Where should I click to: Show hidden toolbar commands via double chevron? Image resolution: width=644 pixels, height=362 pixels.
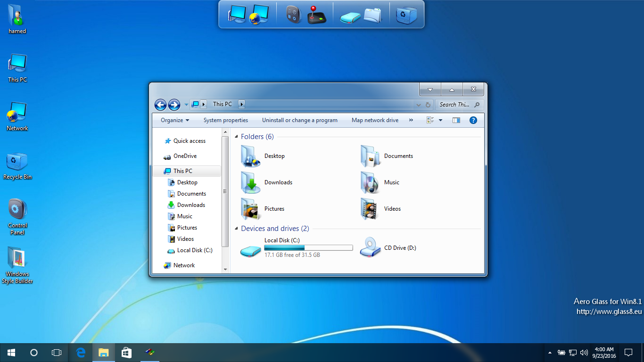(411, 120)
